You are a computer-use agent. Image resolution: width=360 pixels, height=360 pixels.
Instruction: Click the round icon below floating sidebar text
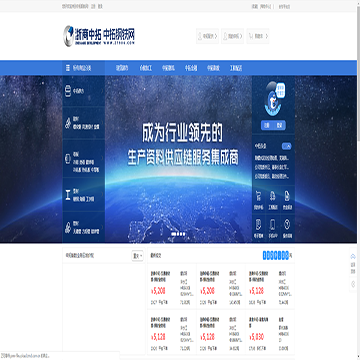coord(353,284)
